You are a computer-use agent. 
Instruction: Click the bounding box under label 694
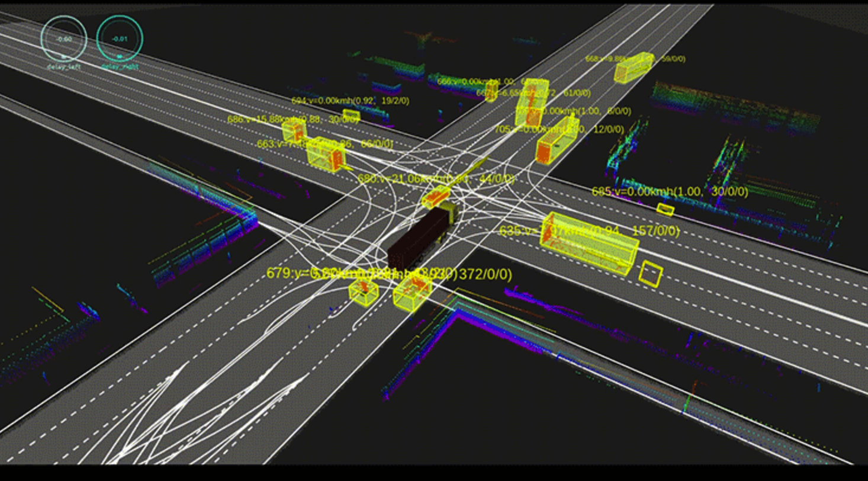pos(351,114)
